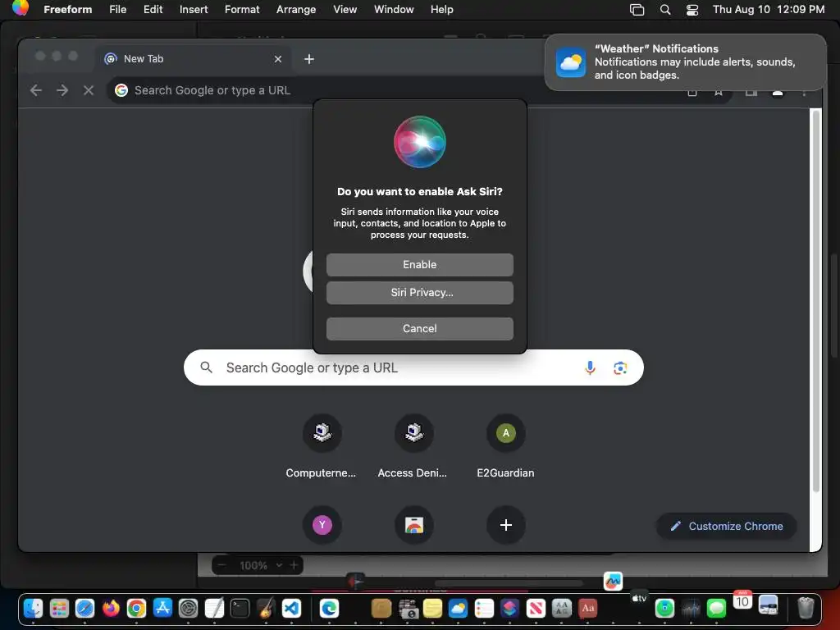The width and height of the screenshot is (840, 630).
Task: Click Stage Manager icon in menu bar
Action: tap(637, 10)
